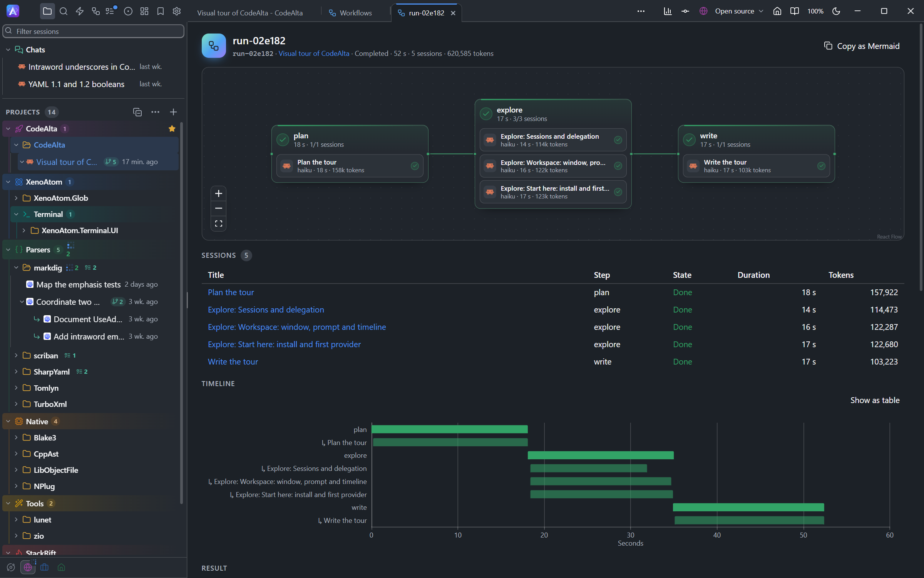Click Show as table in Timeline
The height and width of the screenshot is (578, 924).
coord(875,400)
